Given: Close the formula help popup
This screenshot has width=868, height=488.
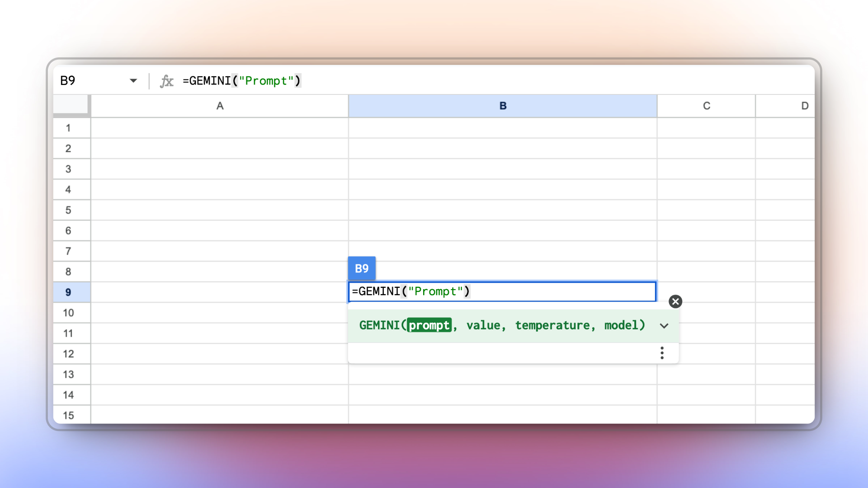Looking at the screenshot, I should tap(675, 301).
